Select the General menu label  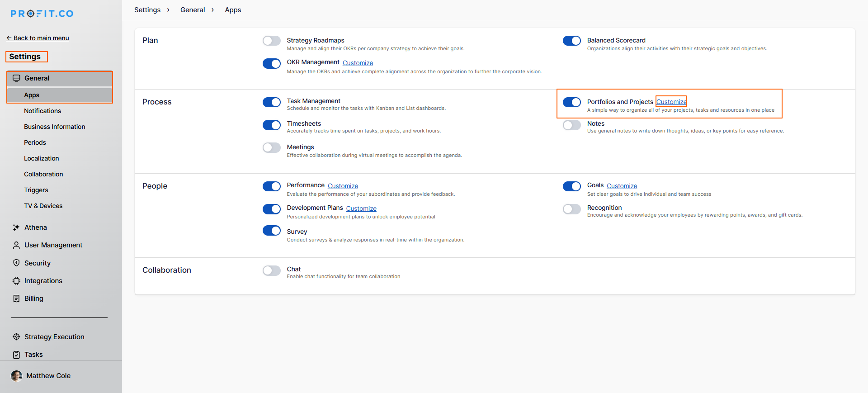click(37, 78)
